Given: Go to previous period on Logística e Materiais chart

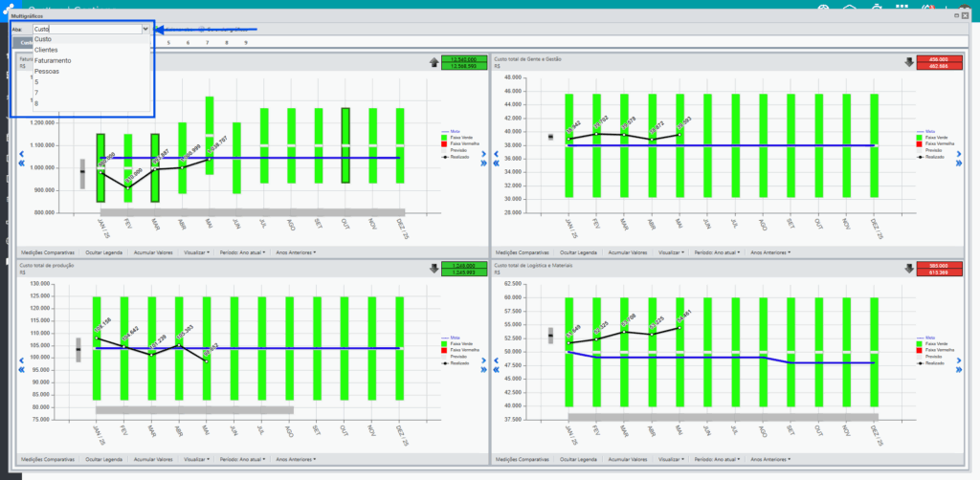Looking at the screenshot, I should coord(497,360).
